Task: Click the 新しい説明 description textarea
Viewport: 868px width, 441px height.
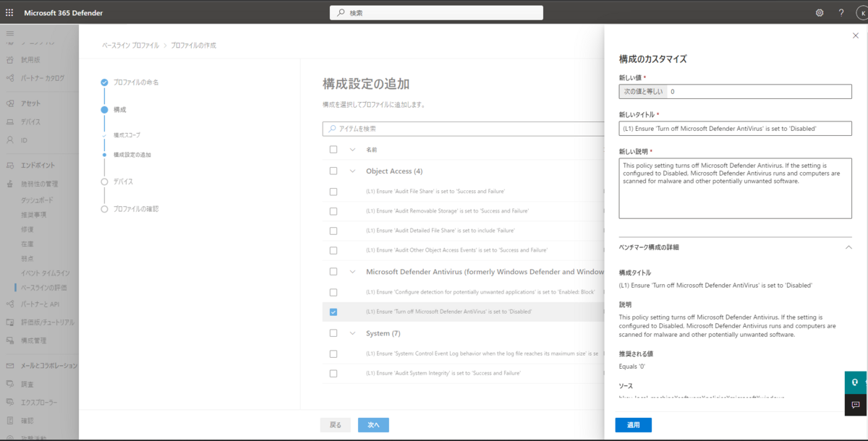Action: click(x=736, y=188)
